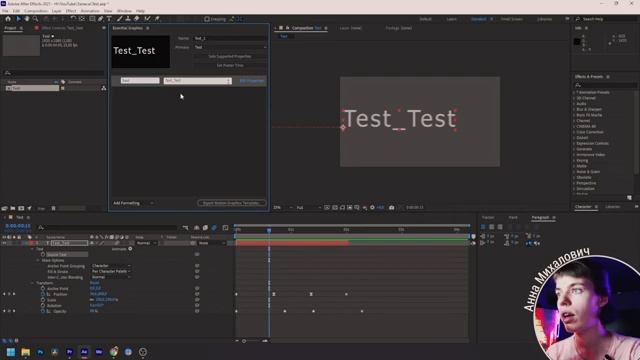
Task: Click Edit Properties link
Action: coord(252,81)
